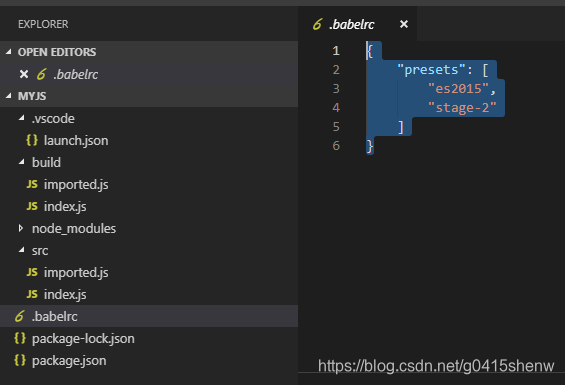Viewport: 565px width, 385px height.
Task: Click braces icon of package-lock.json
Action: [x=20, y=338]
